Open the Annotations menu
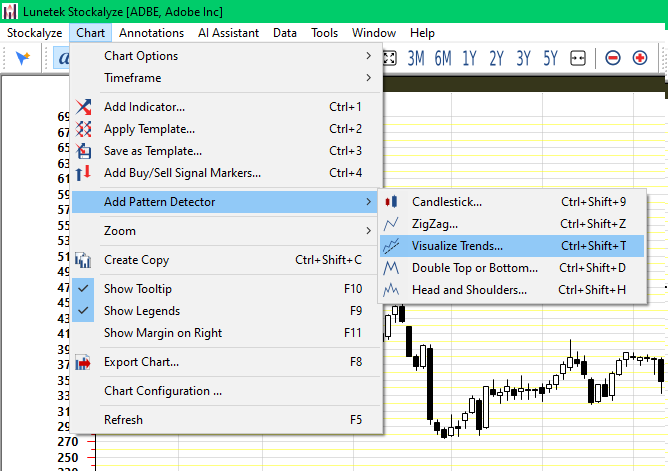This screenshot has width=668, height=471. point(151,33)
